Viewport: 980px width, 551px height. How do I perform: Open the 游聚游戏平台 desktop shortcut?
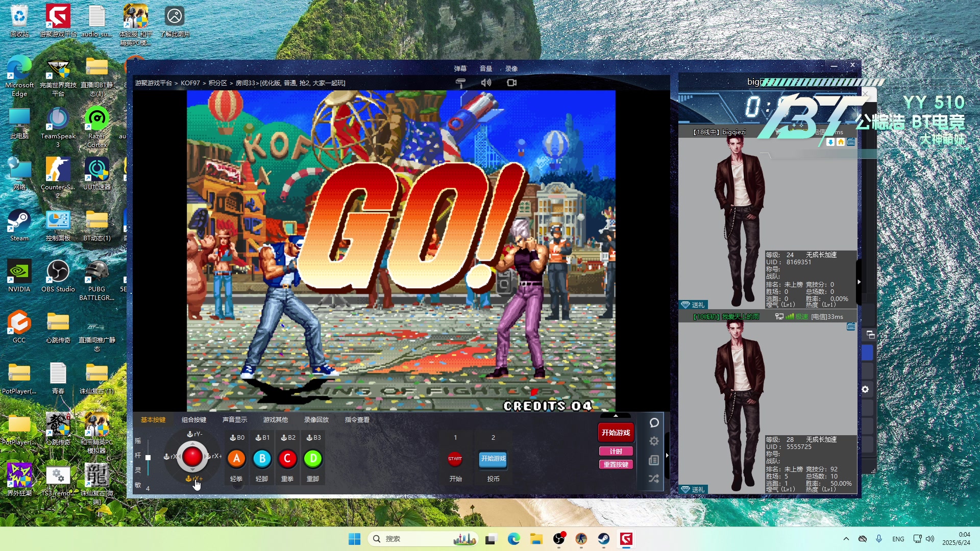[x=58, y=21]
